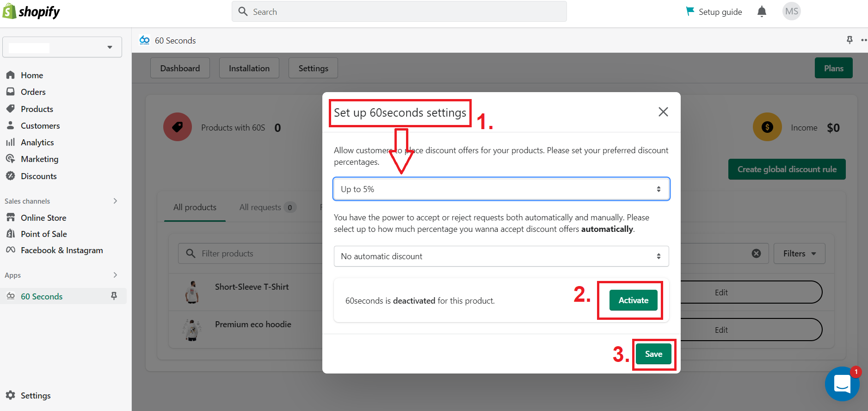Open Online Store channel
Image resolution: width=868 pixels, height=411 pixels.
43,218
